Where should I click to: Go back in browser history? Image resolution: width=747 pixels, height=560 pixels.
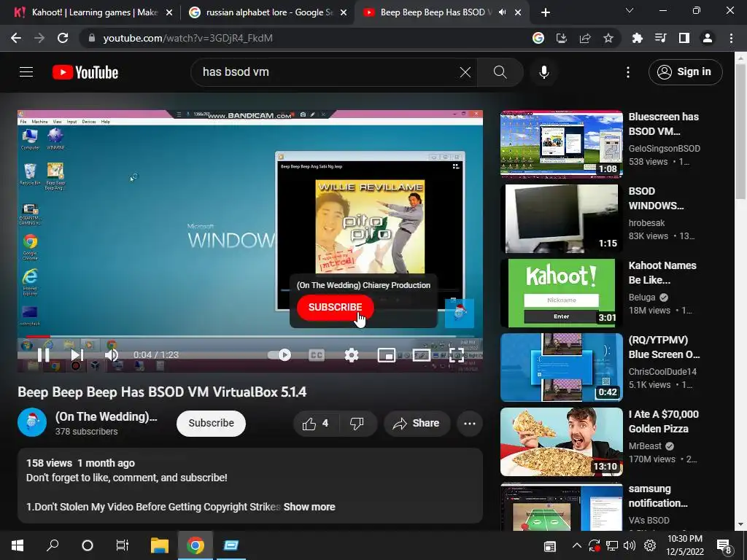point(16,38)
